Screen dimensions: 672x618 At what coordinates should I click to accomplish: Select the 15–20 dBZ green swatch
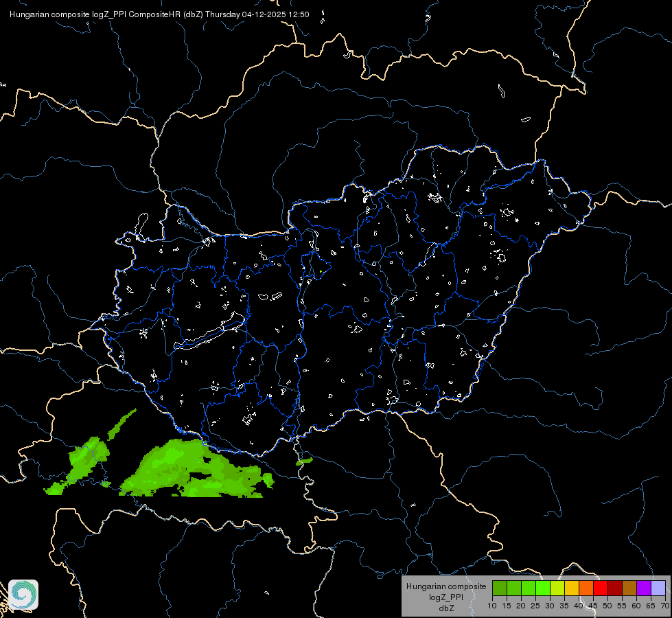(x=514, y=588)
